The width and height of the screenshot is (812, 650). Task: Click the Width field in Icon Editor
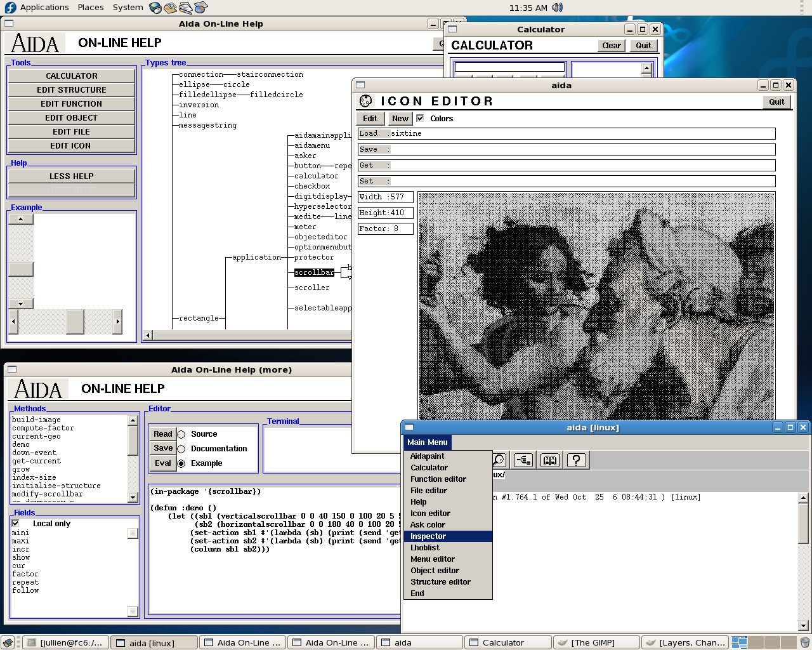pyautogui.click(x=386, y=197)
